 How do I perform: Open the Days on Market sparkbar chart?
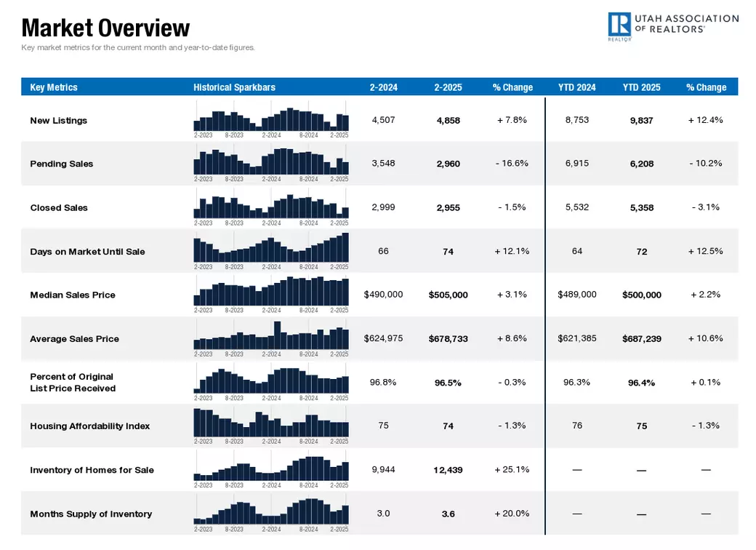coord(271,250)
